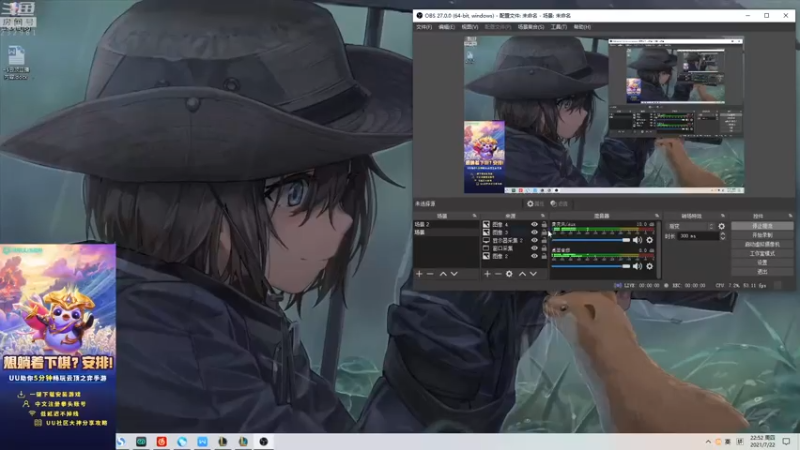Click the Studio Mode button
Viewport: 800px width, 450px height.
(762, 254)
